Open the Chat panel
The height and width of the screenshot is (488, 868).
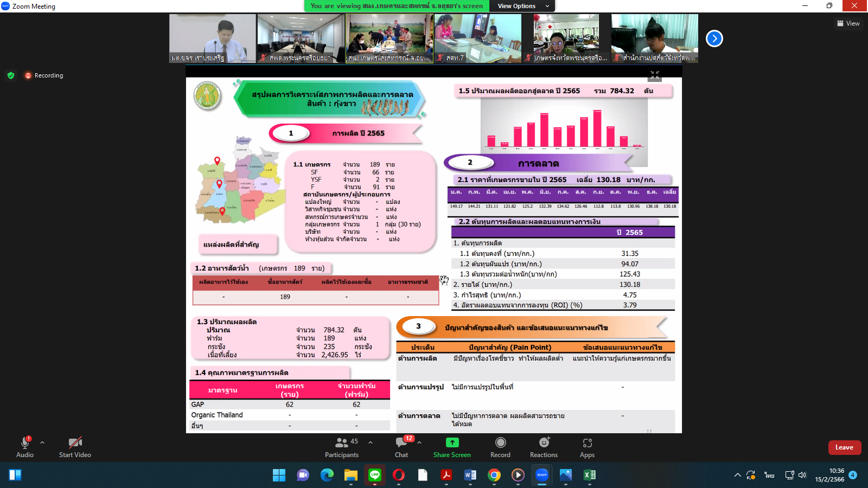(401, 447)
